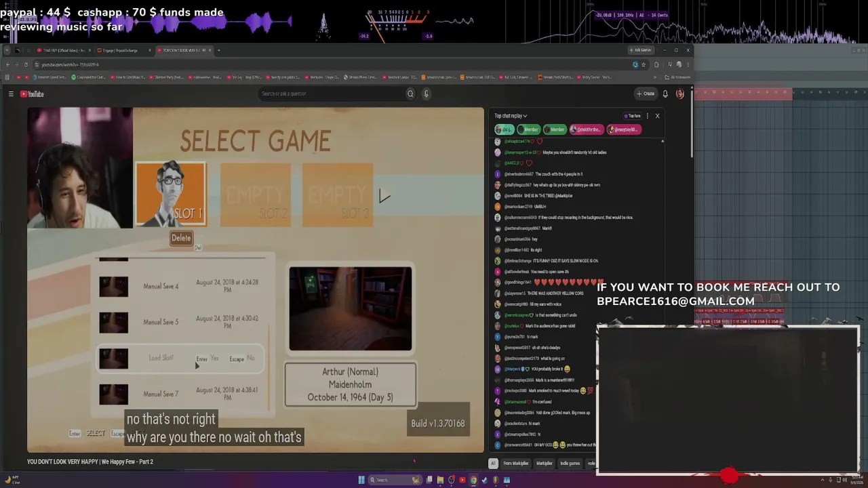Viewport: 868px width, 488px height.
Task: Click the video title below the player
Action: click(x=90, y=462)
